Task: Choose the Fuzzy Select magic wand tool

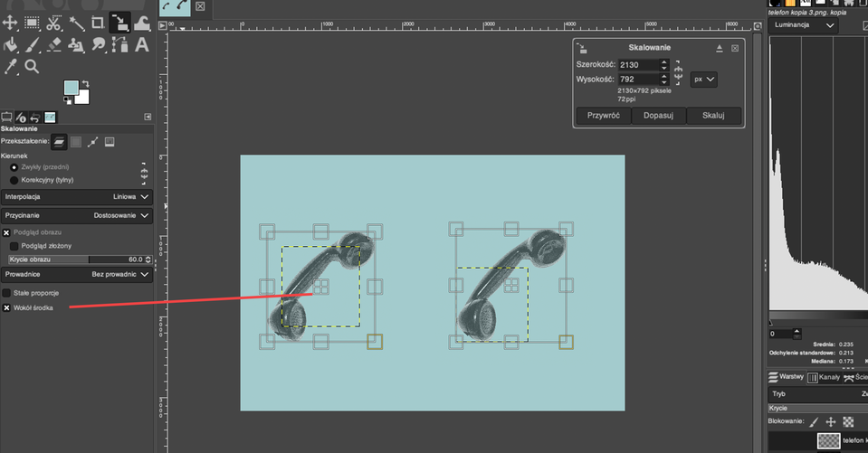Action: [x=76, y=22]
